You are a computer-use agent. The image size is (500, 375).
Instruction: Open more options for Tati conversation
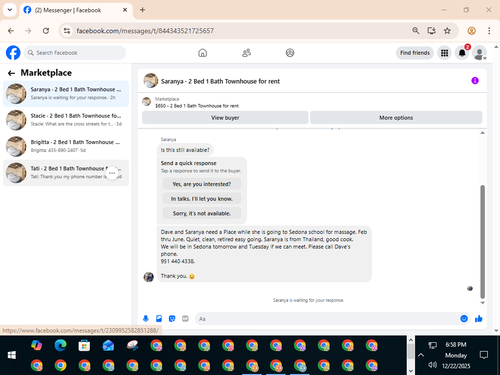(112, 173)
